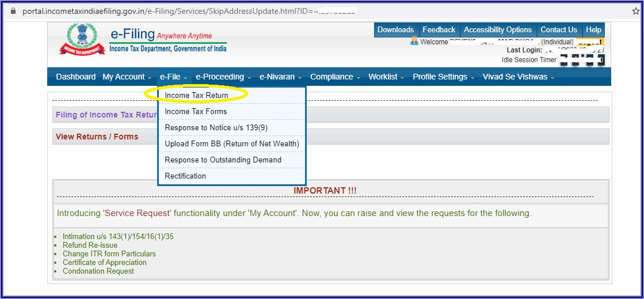The image size is (644, 299).
Task: Open Response to Notice u/s 139(9)
Action: (x=216, y=127)
